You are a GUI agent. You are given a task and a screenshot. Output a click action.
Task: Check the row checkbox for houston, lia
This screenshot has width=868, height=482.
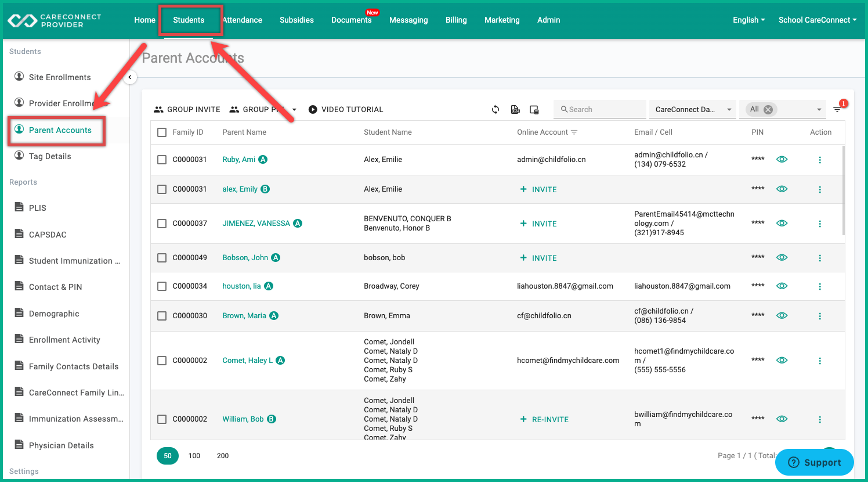[162, 286]
